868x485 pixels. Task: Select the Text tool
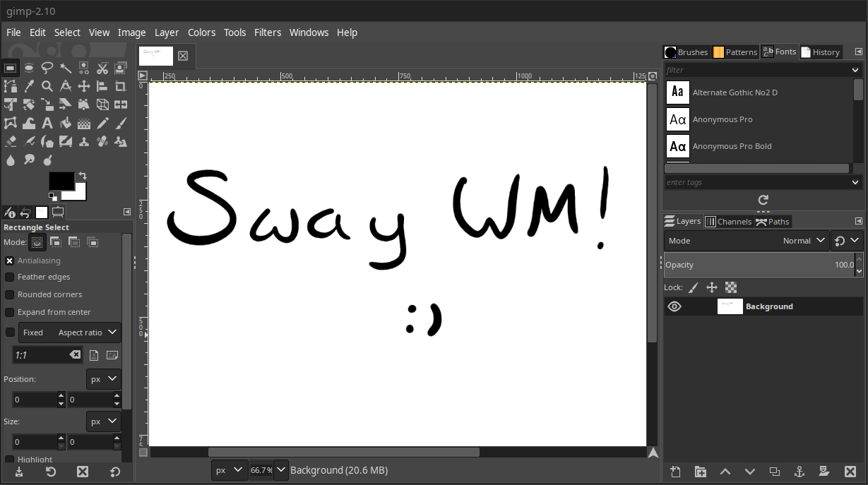pos(47,123)
